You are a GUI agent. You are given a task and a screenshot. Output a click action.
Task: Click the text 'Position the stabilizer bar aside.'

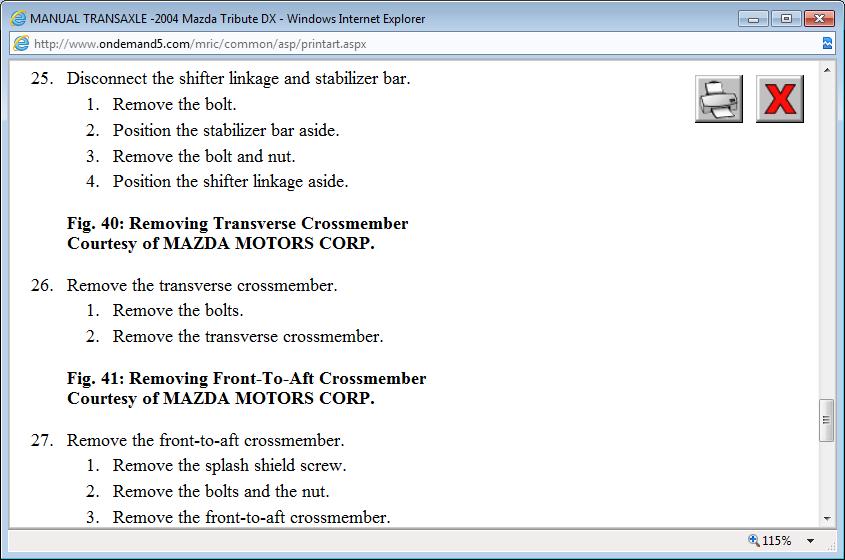point(226,130)
